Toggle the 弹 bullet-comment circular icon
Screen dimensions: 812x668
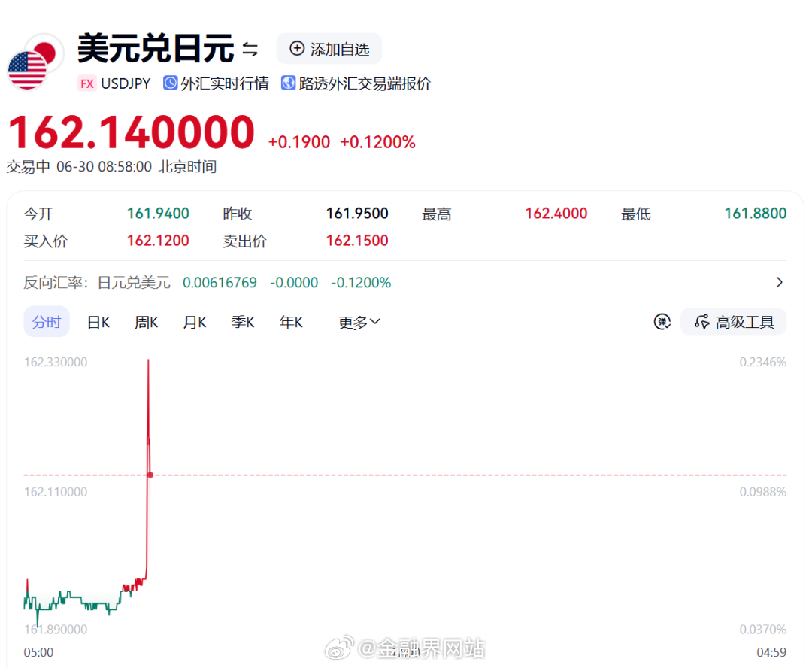click(662, 322)
